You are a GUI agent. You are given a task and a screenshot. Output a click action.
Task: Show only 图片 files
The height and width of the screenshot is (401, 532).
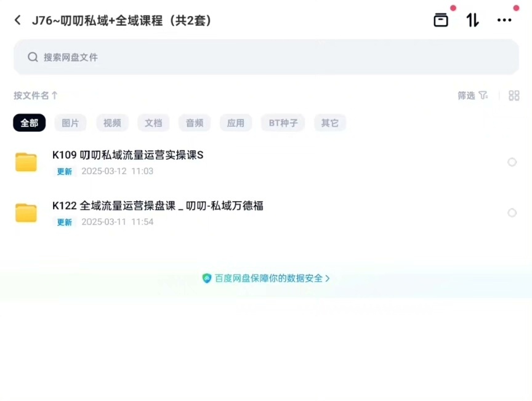pyautogui.click(x=71, y=123)
